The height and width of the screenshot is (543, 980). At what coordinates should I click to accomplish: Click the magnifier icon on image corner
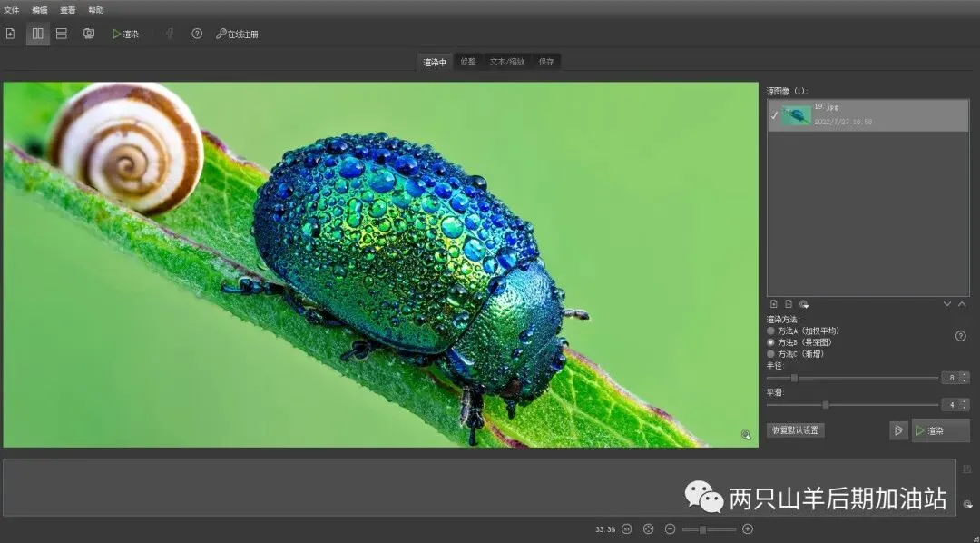[x=746, y=435]
